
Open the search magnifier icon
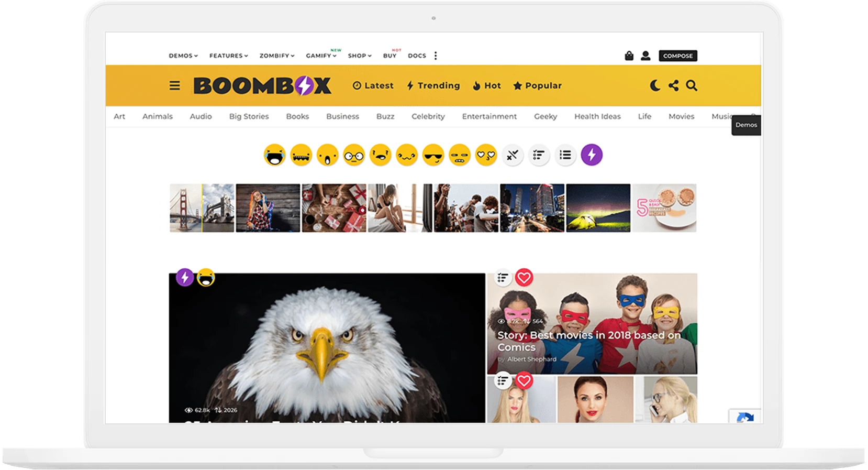point(692,85)
